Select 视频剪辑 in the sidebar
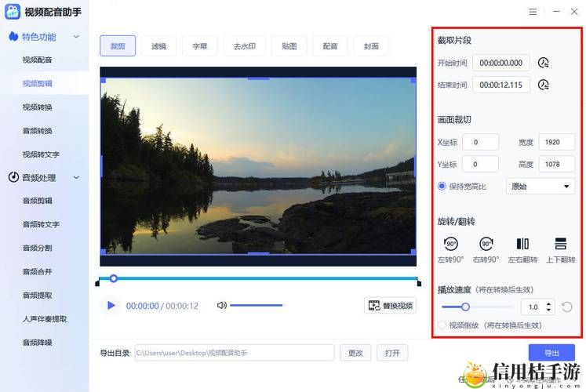This screenshot has width=586, height=392. click(x=38, y=83)
